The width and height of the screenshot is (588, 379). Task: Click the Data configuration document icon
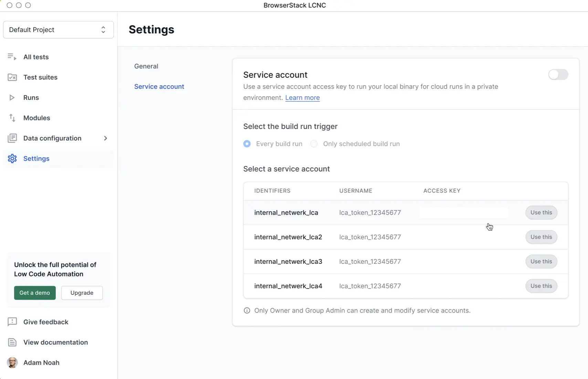click(12, 138)
